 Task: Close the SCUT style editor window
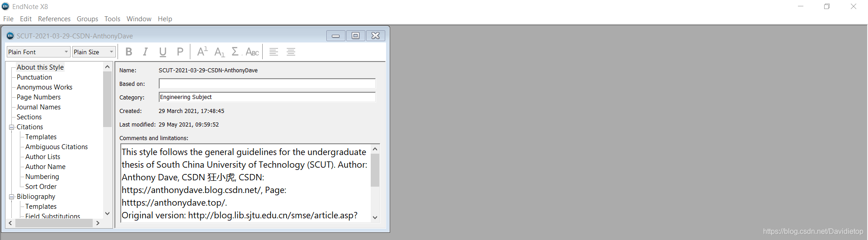coord(376,36)
